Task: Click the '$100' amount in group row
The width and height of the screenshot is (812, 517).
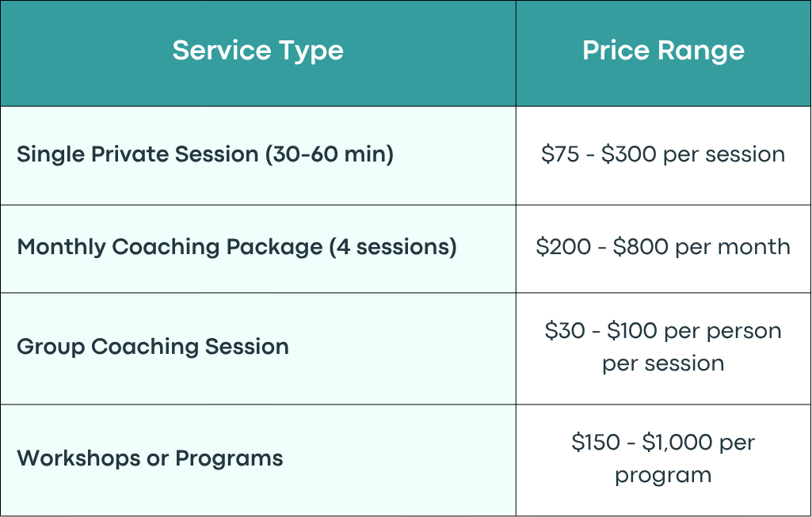Action: click(632, 331)
